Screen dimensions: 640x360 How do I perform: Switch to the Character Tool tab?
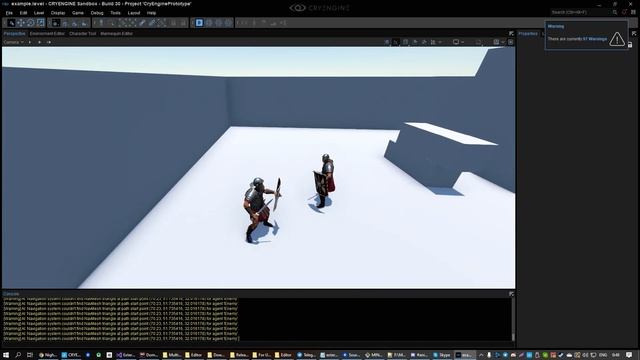(82, 33)
